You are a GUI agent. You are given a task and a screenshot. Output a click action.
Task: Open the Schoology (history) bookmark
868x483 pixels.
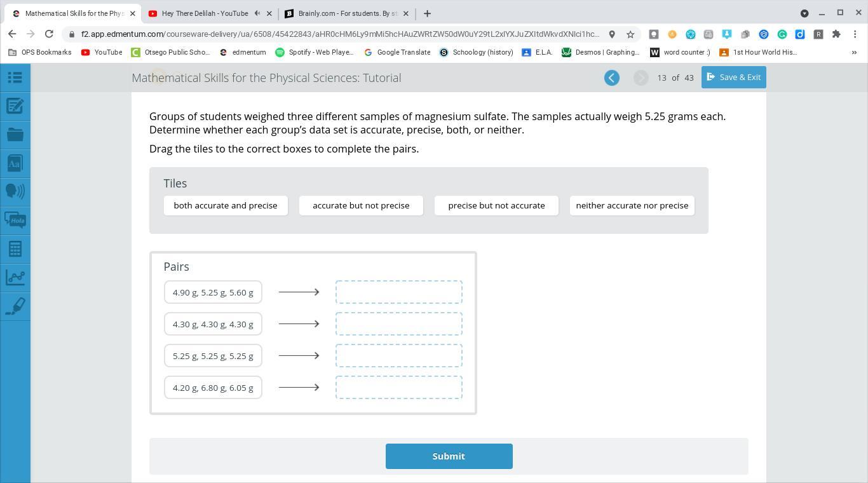[x=476, y=52]
